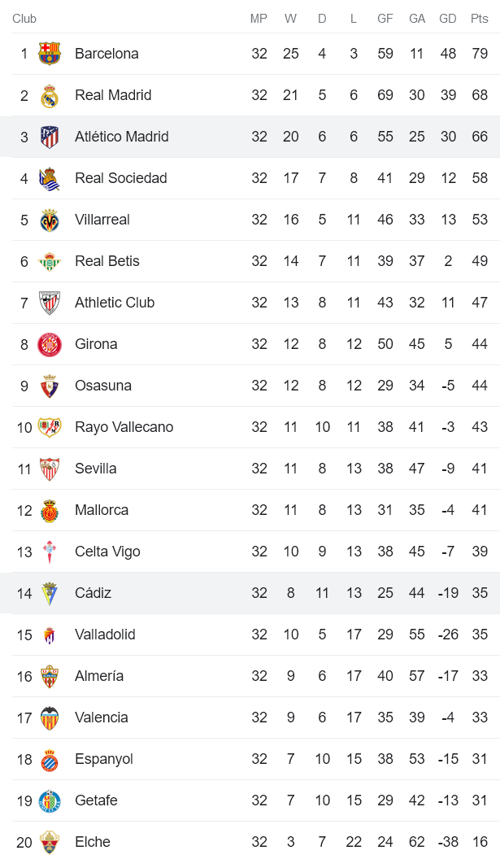The width and height of the screenshot is (500, 868).
Task: Open the Sevilla team link
Action: coord(95,469)
